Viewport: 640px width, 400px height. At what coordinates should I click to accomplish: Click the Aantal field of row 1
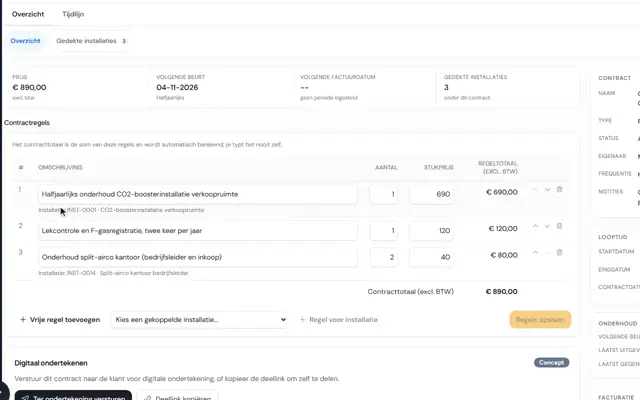[384, 194]
